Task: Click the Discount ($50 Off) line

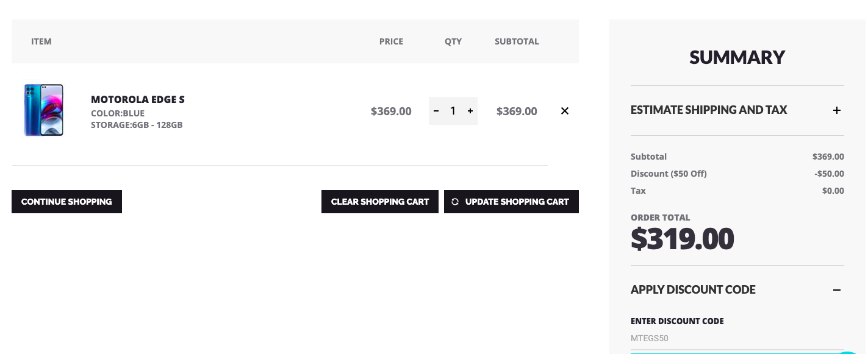Action: (669, 174)
